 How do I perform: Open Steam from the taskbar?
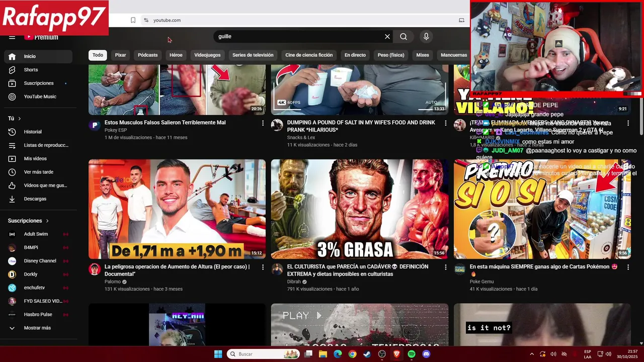click(x=367, y=354)
